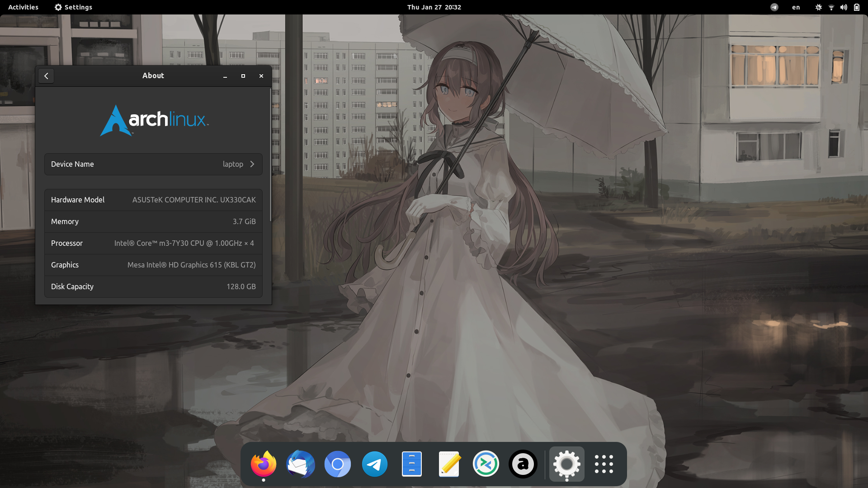Close the About window

coord(261,76)
